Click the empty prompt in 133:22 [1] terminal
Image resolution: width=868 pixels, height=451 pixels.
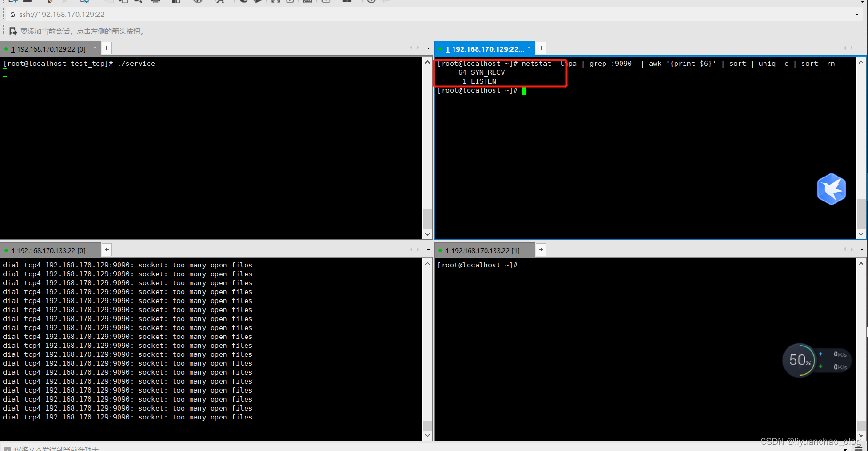click(482, 265)
